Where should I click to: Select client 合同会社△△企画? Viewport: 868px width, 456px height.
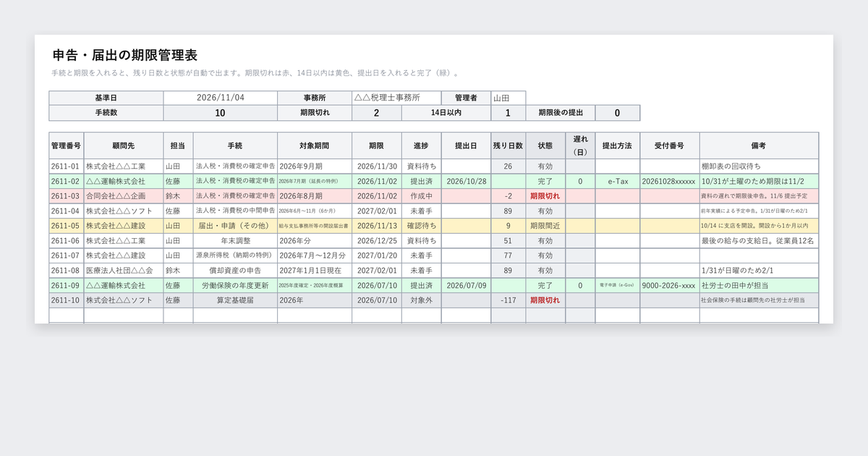coord(124,196)
